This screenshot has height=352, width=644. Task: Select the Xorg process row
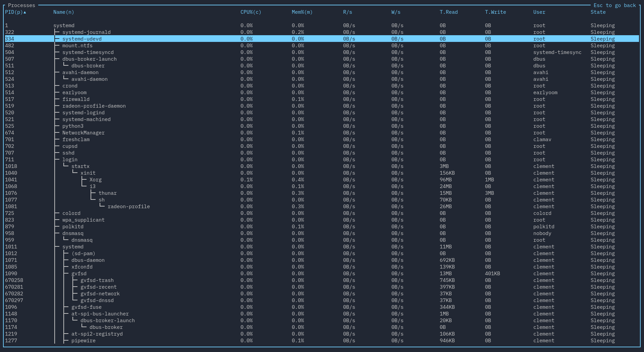click(x=95, y=180)
